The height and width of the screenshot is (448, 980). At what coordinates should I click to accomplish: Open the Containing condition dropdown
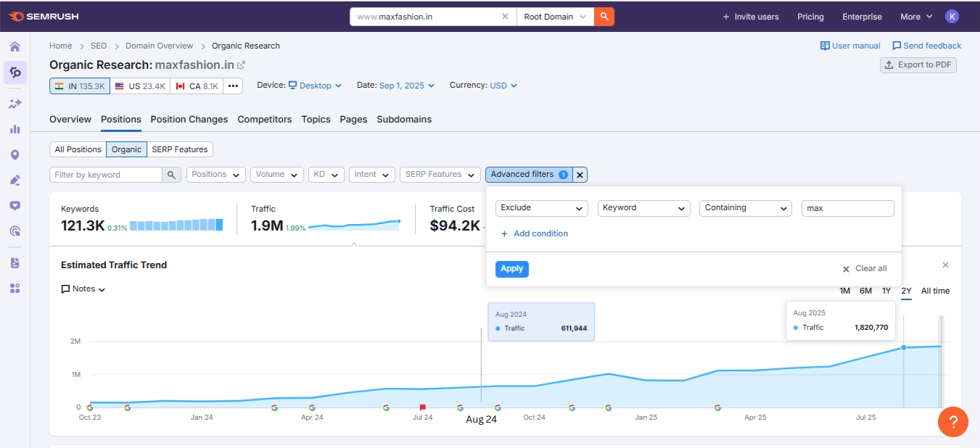[x=745, y=208]
